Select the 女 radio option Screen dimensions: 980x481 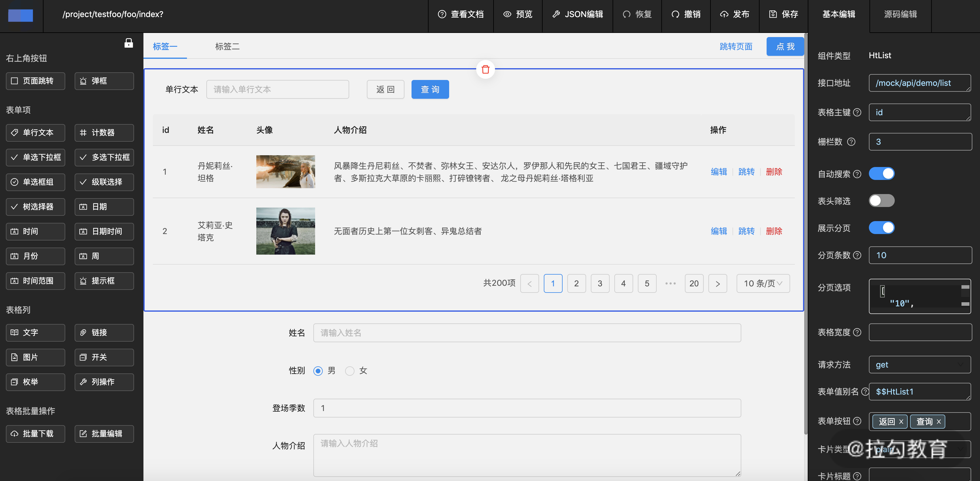pyautogui.click(x=349, y=371)
